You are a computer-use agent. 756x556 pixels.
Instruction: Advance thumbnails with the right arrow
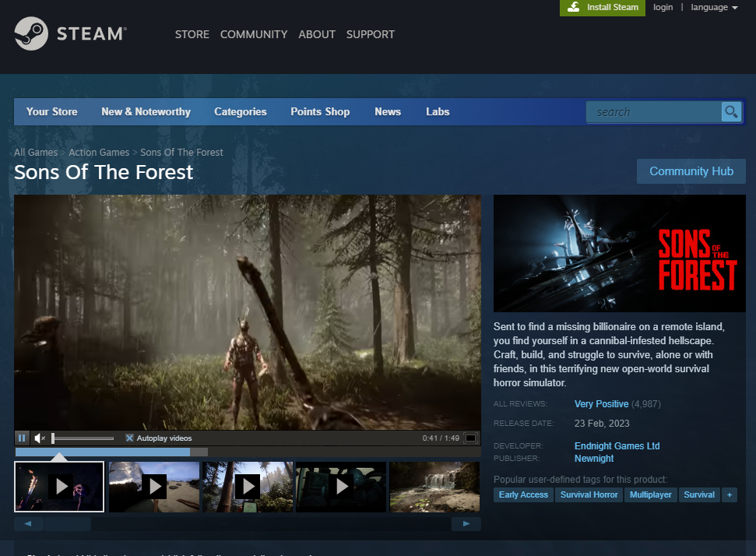click(466, 523)
